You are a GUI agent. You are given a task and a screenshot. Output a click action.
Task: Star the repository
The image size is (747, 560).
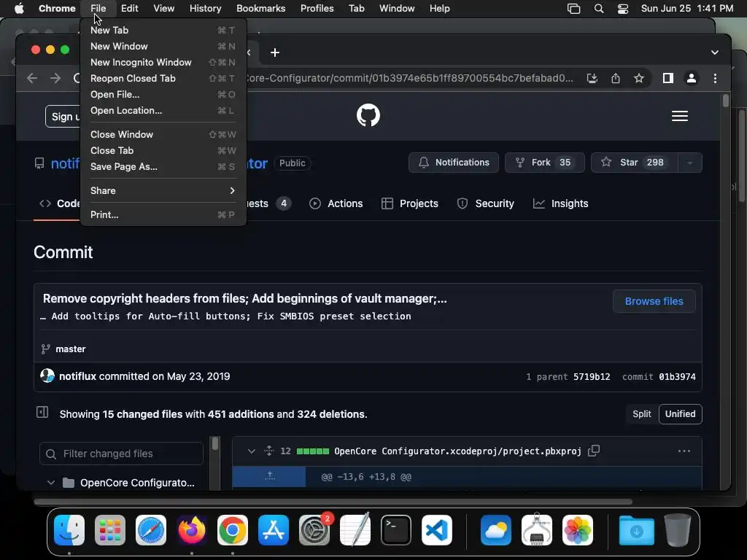point(635,163)
